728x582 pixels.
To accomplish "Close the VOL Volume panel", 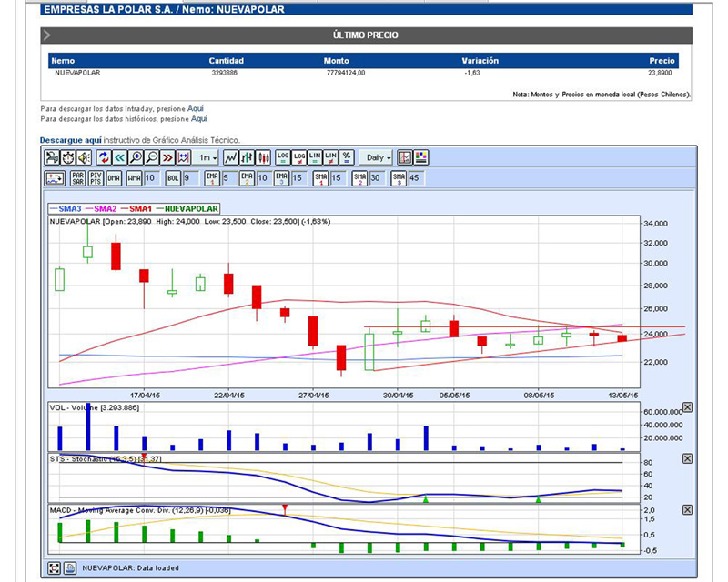I will tap(688, 407).
